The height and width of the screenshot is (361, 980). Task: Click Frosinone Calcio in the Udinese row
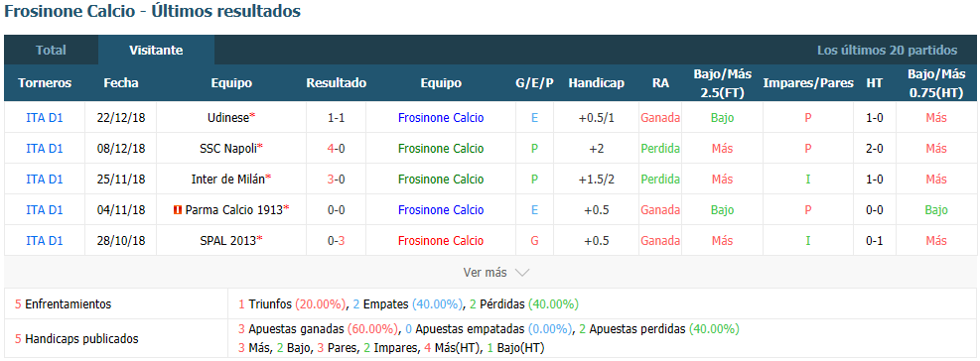pyautogui.click(x=441, y=117)
